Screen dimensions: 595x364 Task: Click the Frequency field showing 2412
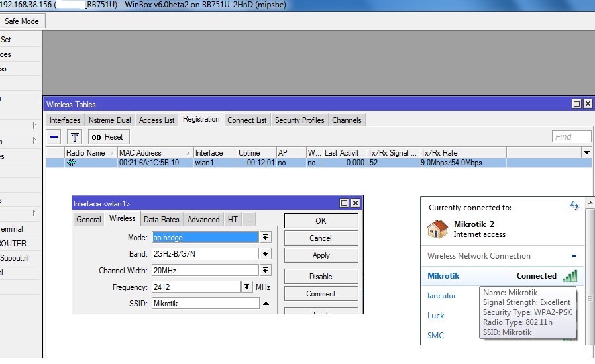pos(196,287)
